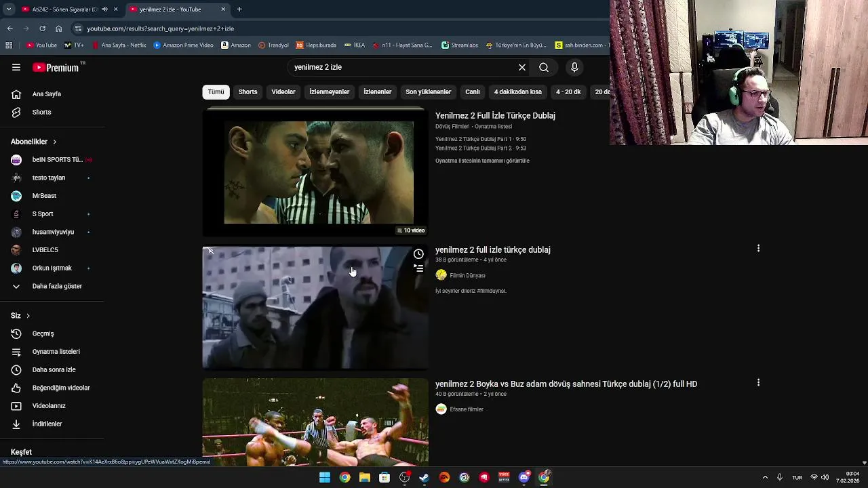Image resolution: width=868 pixels, height=488 pixels.
Task: Show hidden system tray icons
Action: [x=765, y=478]
